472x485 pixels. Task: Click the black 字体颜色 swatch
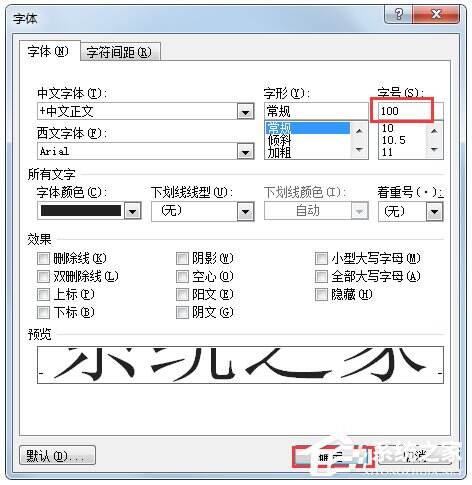tap(81, 211)
